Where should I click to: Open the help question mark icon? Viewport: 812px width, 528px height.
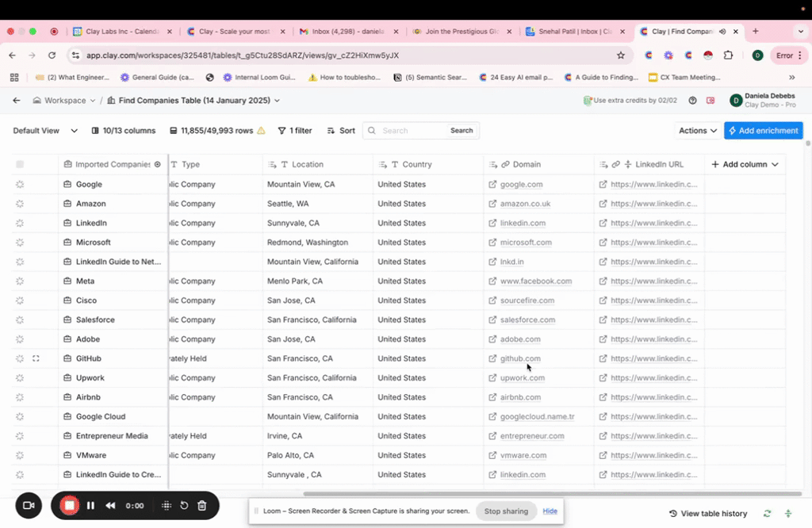[x=693, y=101]
